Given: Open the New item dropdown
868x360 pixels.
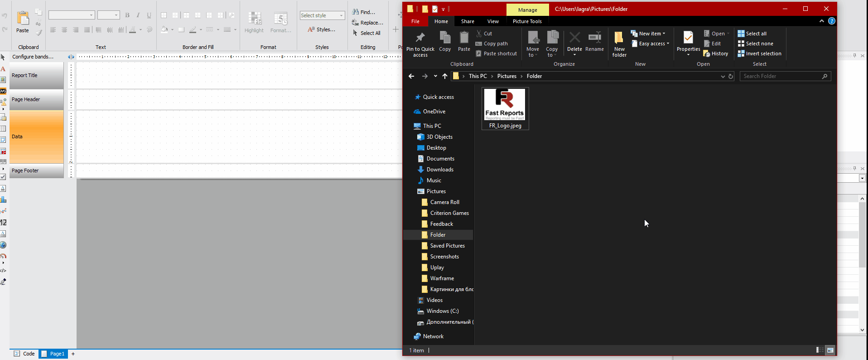Looking at the screenshot, I should [x=648, y=34].
